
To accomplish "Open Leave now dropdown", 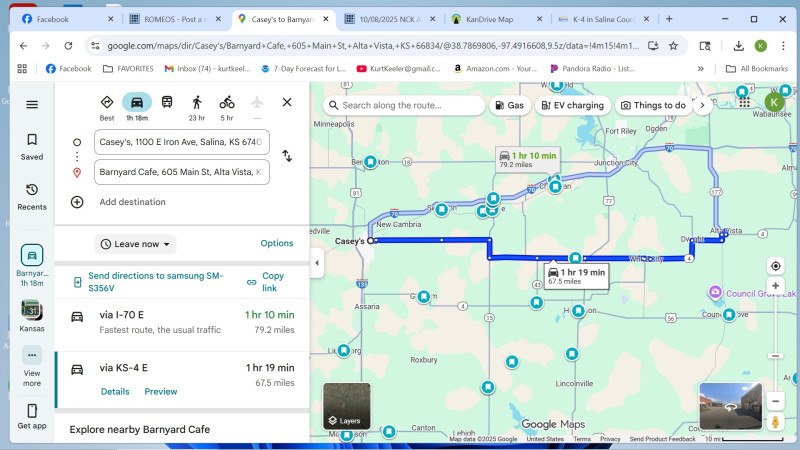I will click(x=135, y=244).
